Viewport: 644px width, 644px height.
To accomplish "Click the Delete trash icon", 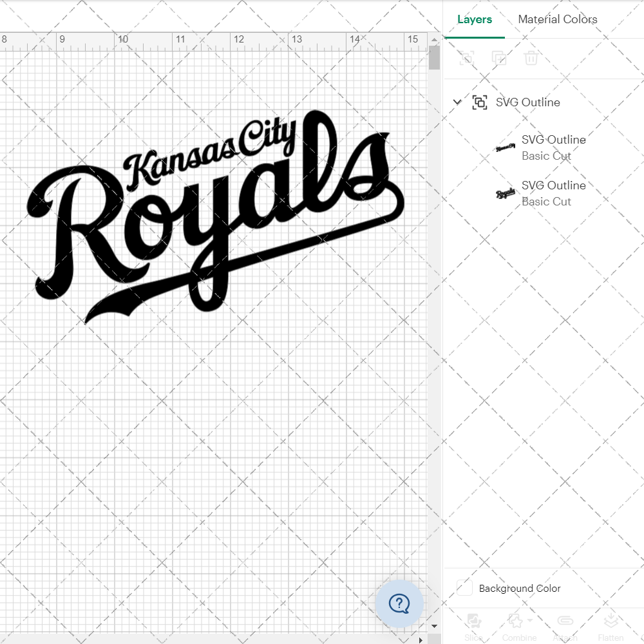I will 531,58.
